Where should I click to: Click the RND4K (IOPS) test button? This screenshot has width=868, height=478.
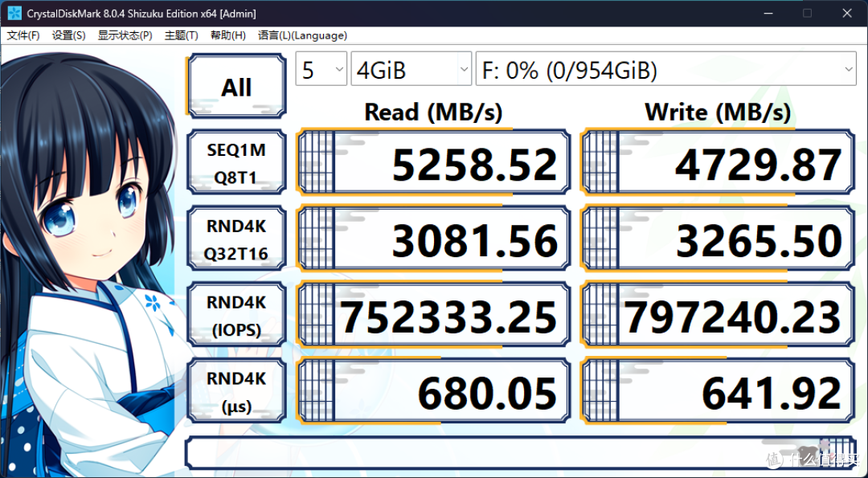pyautogui.click(x=237, y=316)
